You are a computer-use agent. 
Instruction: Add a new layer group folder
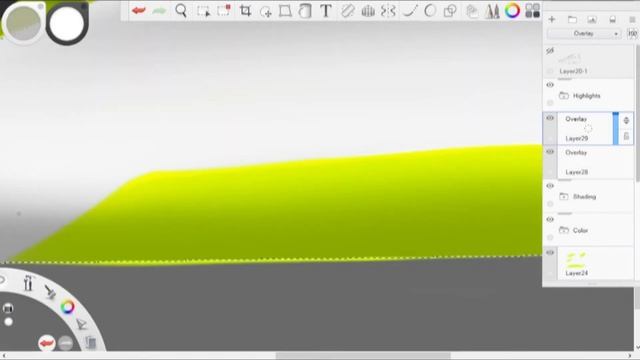pyautogui.click(x=572, y=19)
